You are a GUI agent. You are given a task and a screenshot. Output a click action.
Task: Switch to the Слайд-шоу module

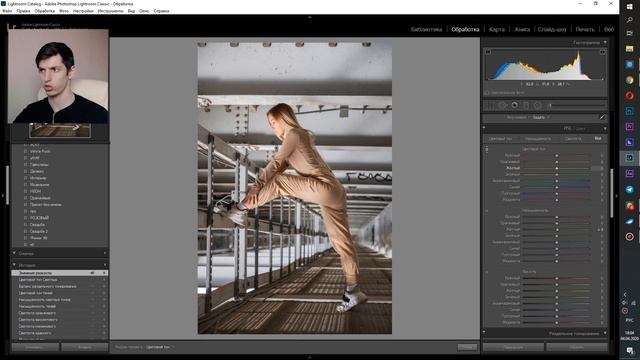[552, 29]
